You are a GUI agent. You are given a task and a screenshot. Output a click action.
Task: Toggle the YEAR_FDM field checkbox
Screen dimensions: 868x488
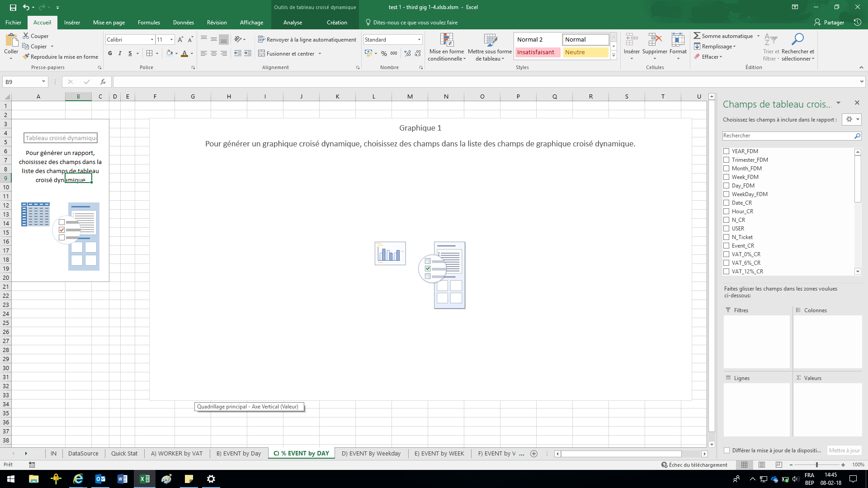[726, 151]
